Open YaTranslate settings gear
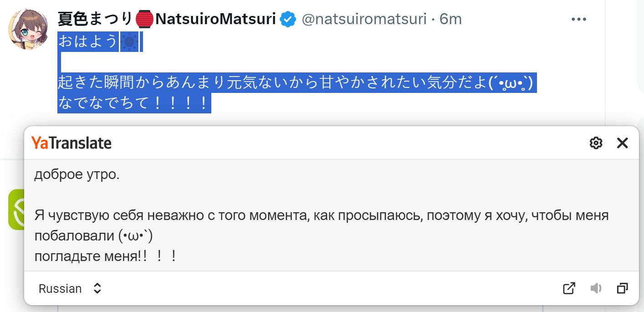Image resolution: width=644 pixels, height=312 pixels. point(596,143)
